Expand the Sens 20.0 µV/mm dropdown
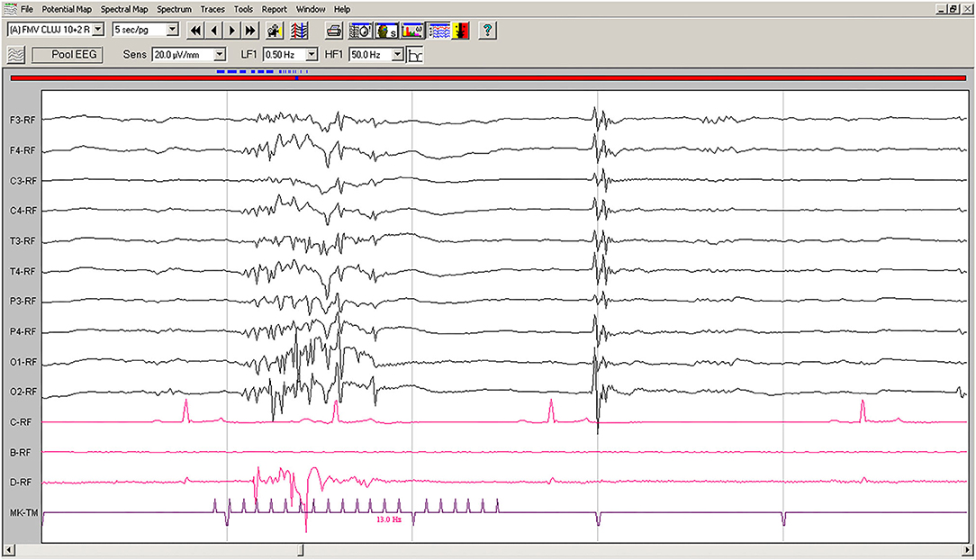The width and height of the screenshot is (976, 560). pyautogui.click(x=219, y=55)
